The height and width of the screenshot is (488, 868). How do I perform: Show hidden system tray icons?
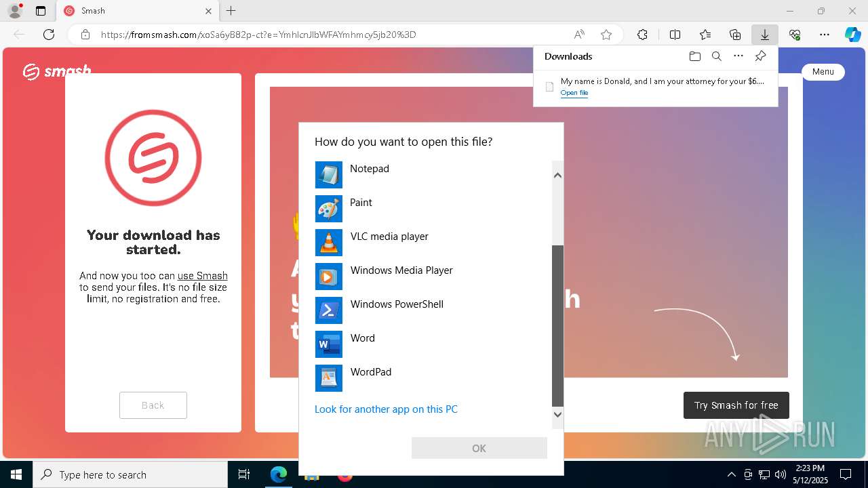731,474
